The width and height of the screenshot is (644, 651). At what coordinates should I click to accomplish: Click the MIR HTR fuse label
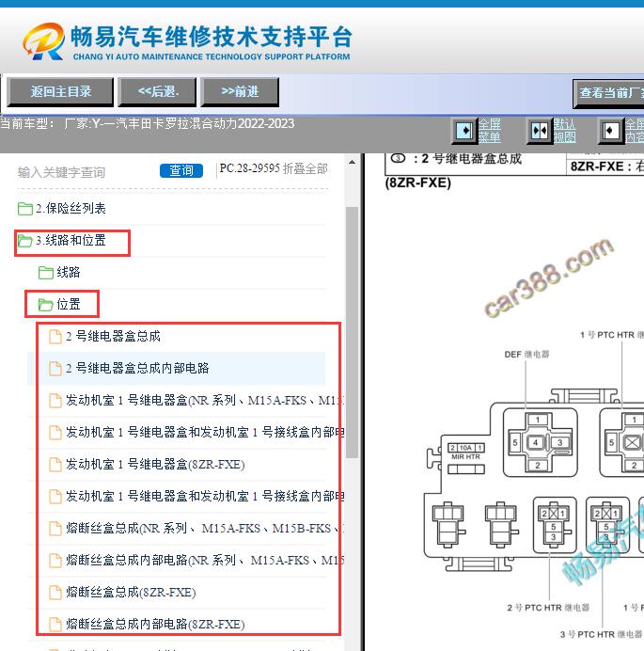click(465, 456)
